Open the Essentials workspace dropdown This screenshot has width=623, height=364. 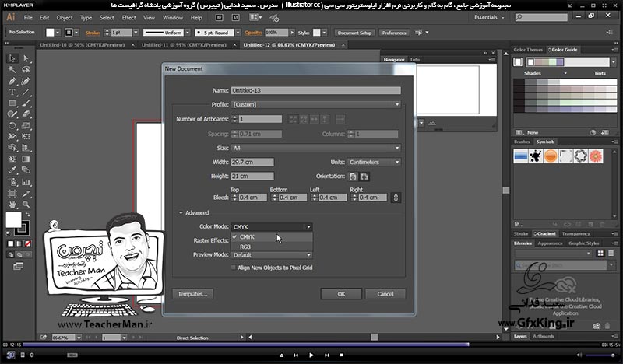tap(489, 17)
